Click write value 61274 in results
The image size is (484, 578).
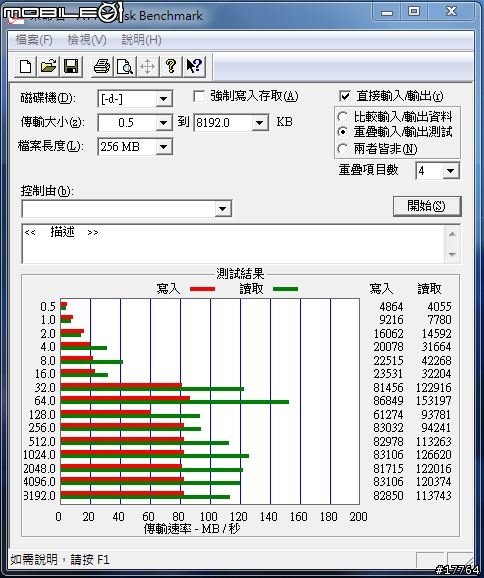tap(388, 415)
